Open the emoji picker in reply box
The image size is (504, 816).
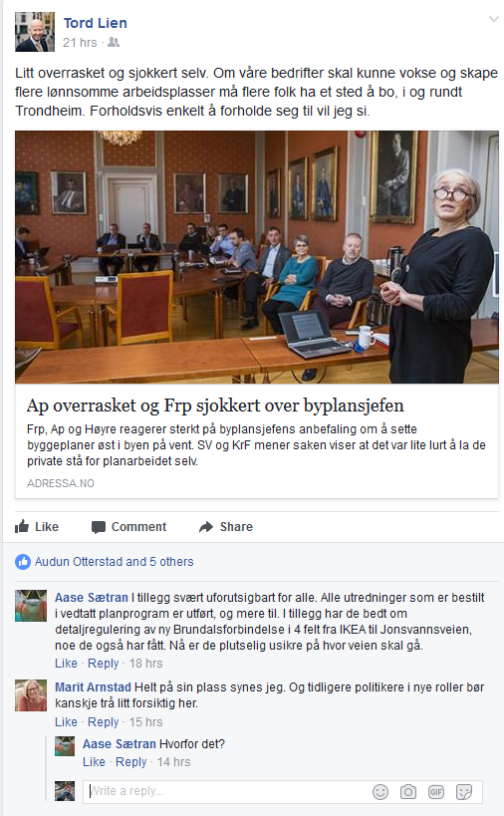click(380, 792)
